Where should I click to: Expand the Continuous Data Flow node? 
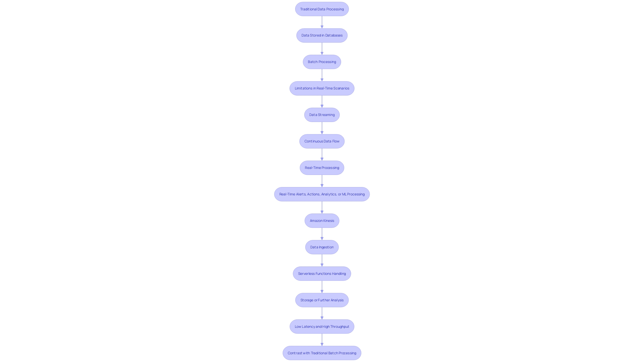click(322, 141)
